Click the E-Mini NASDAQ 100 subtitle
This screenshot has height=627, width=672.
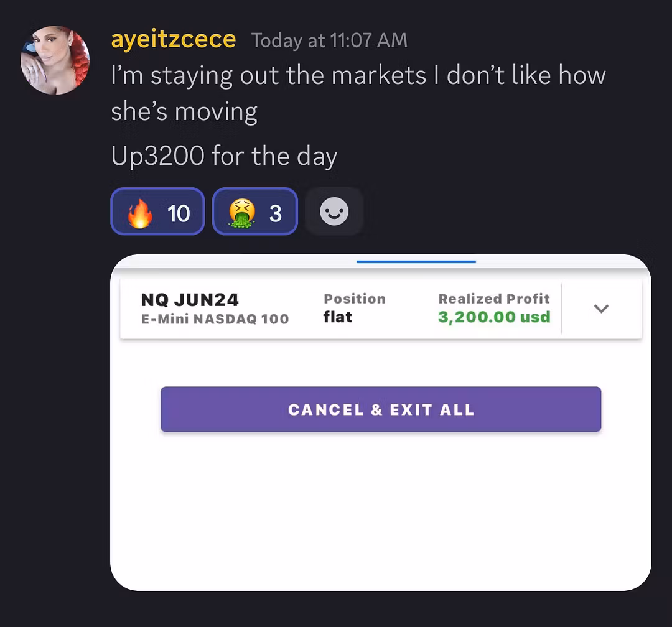point(215,319)
